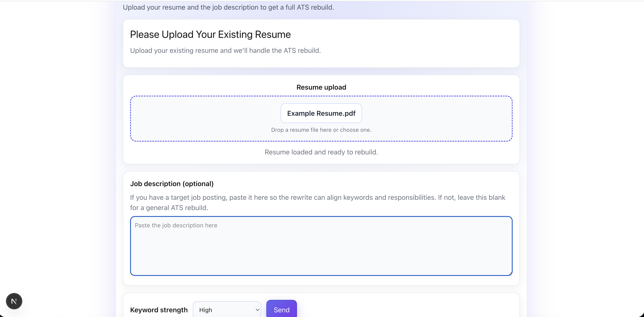Click 'Please Upload Your Existing Resume' title
Viewport: 644px width, 317px height.
(x=210, y=34)
